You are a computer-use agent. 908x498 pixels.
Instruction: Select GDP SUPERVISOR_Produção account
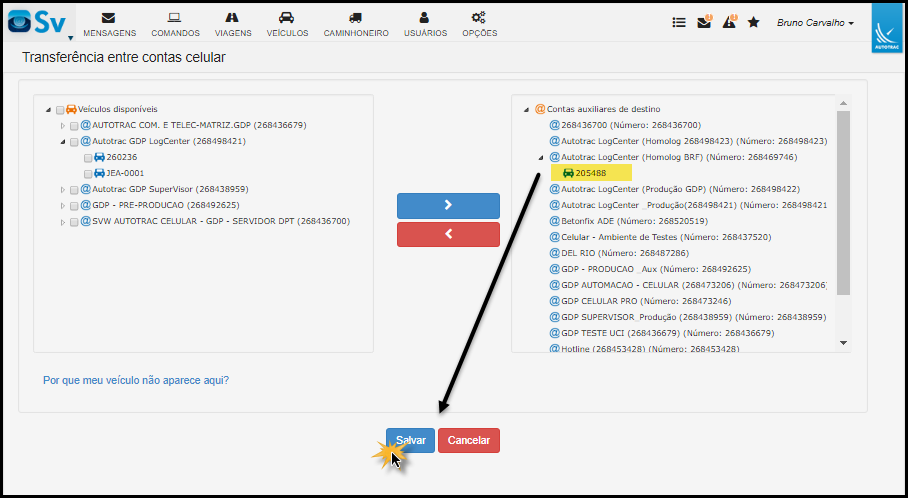pos(693,317)
